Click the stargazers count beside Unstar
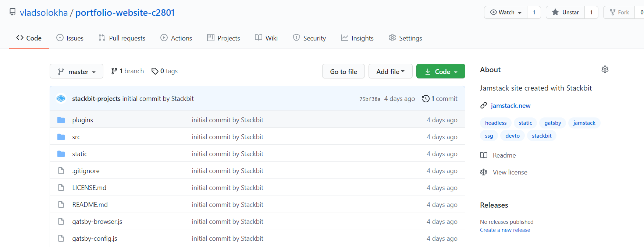This screenshot has height=247, width=644. (591, 13)
